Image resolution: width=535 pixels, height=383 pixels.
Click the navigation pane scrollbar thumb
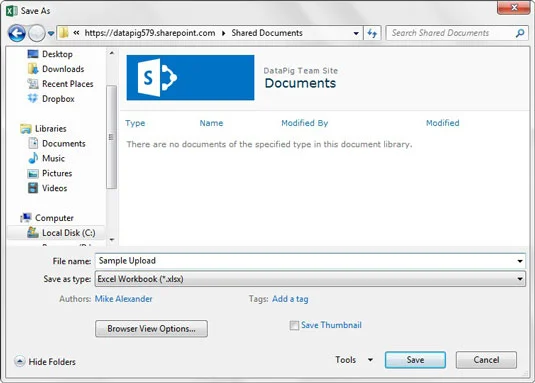click(111, 136)
